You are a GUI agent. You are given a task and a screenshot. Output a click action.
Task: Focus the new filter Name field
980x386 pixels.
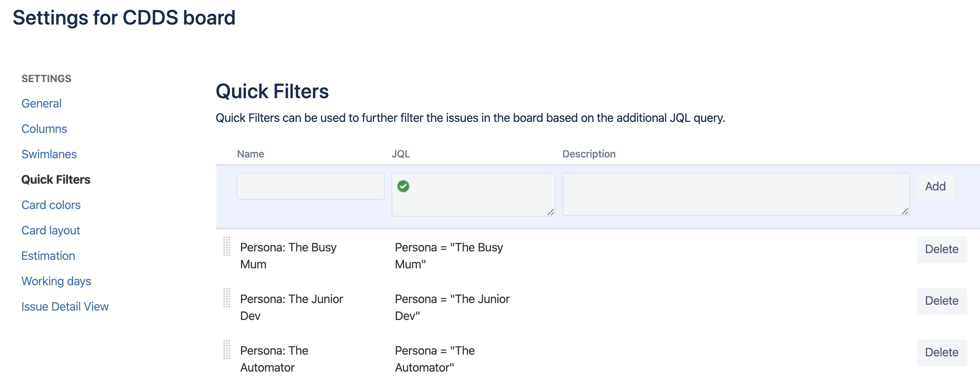[310, 186]
